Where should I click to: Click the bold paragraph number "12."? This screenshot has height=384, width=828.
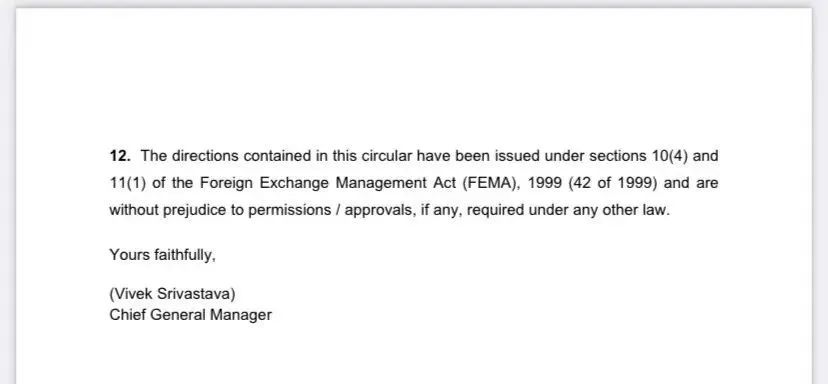coord(120,156)
